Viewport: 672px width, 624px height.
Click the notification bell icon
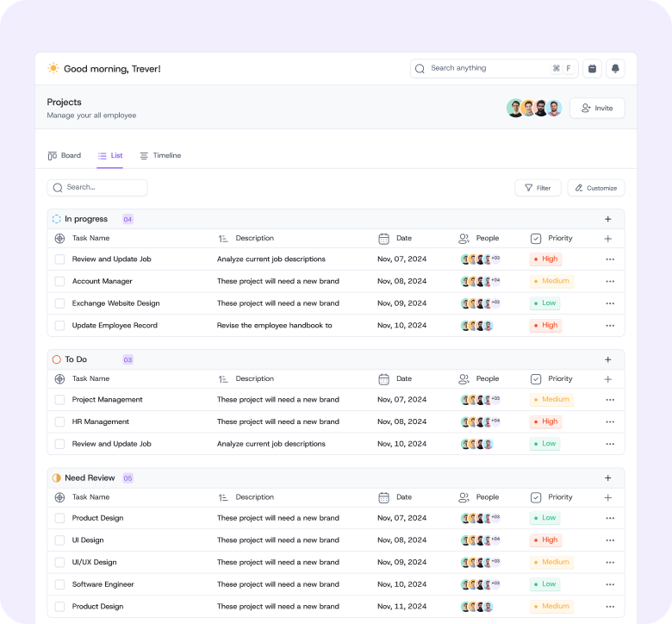tap(615, 69)
